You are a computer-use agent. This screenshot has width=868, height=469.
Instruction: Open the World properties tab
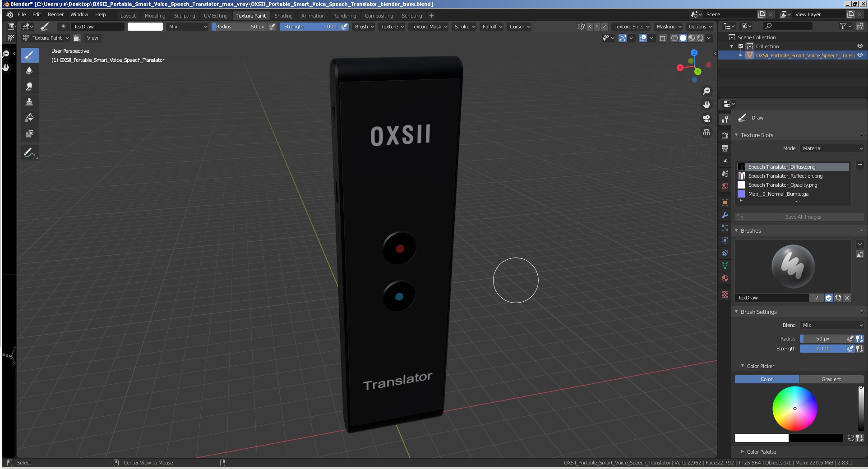725,186
